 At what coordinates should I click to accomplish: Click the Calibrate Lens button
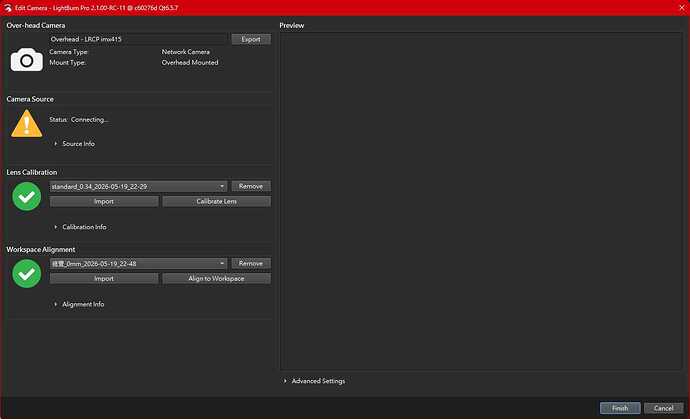pos(217,201)
